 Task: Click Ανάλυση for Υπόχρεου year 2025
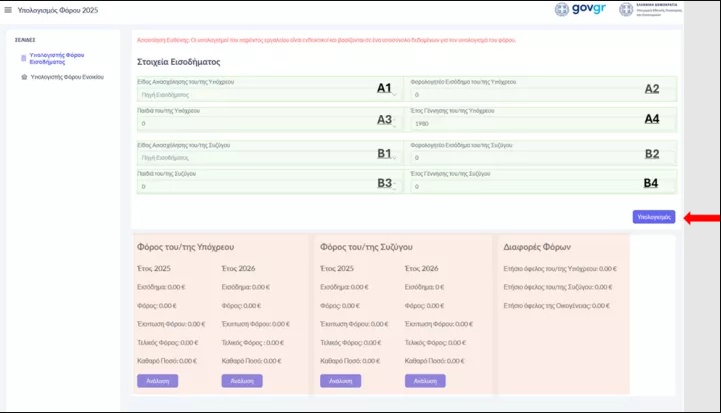click(x=157, y=381)
